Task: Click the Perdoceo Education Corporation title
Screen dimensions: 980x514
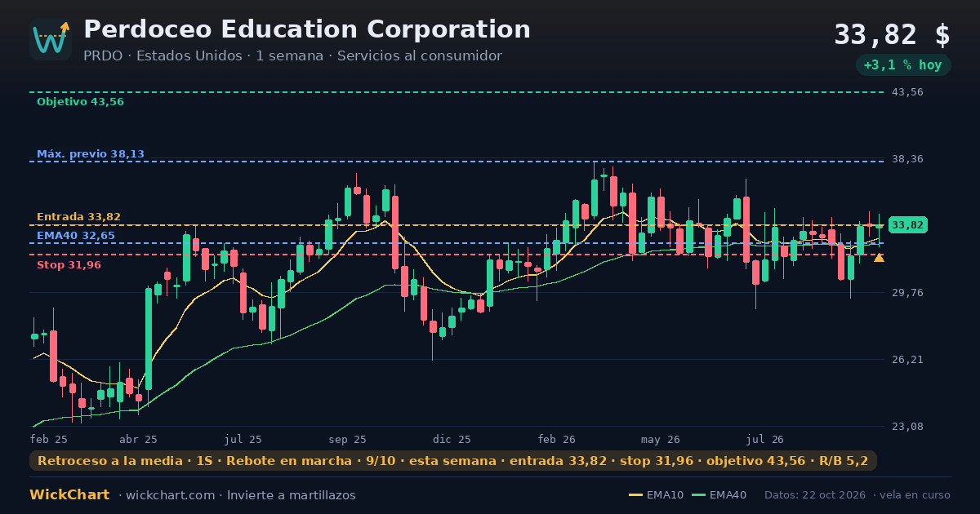Action: click(x=307, y=30)
